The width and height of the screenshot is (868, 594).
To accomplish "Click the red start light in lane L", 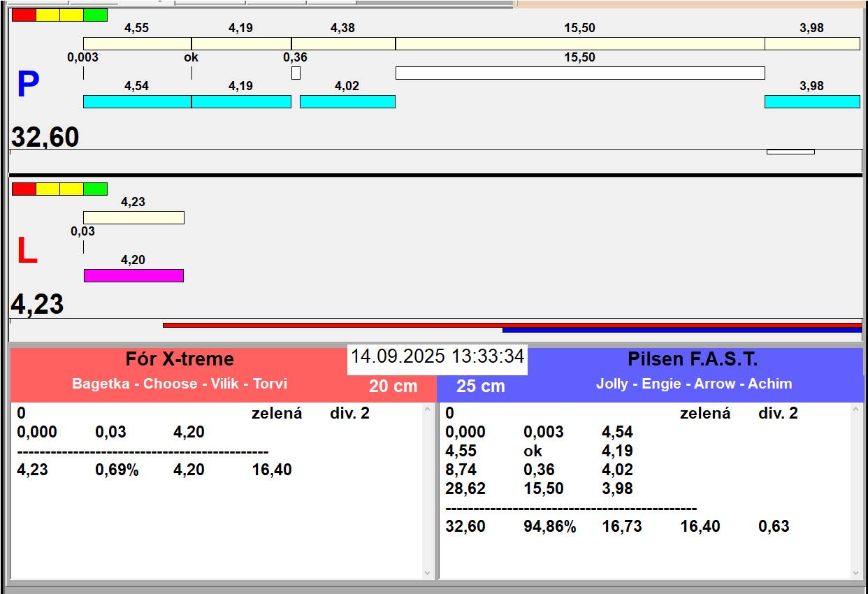I will click(x=24, y=189).
